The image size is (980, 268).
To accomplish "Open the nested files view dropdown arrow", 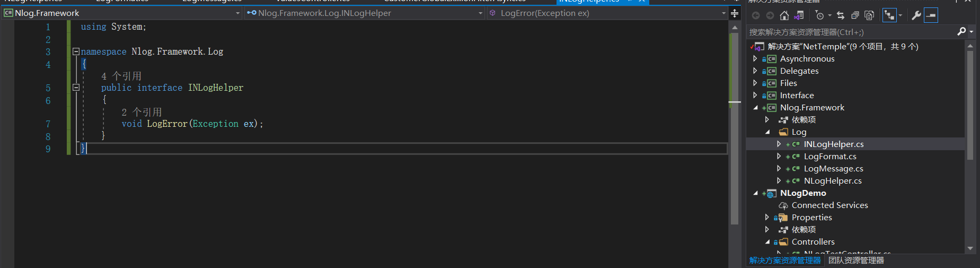I will [900, 15].
